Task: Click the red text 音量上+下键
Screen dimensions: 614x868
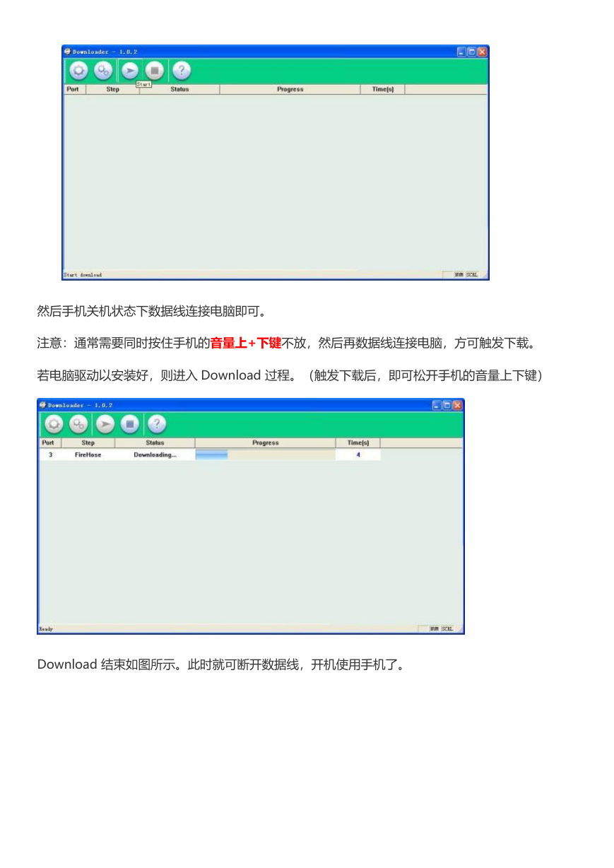Action: coord(246,343)
